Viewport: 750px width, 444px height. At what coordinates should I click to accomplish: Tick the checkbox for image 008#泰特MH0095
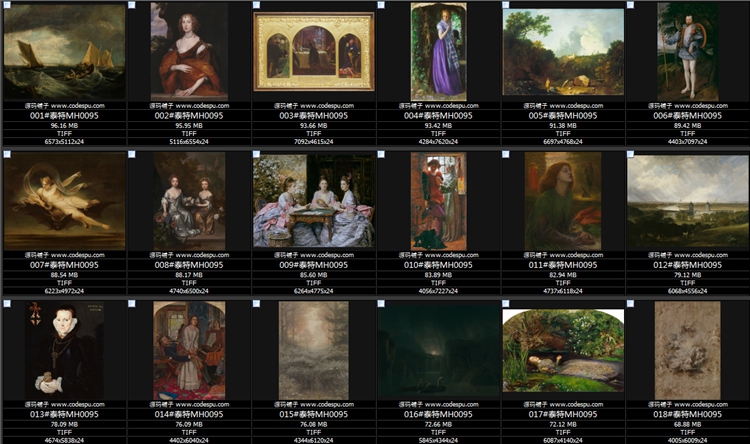pyautogui.click(x=132, y=154)
